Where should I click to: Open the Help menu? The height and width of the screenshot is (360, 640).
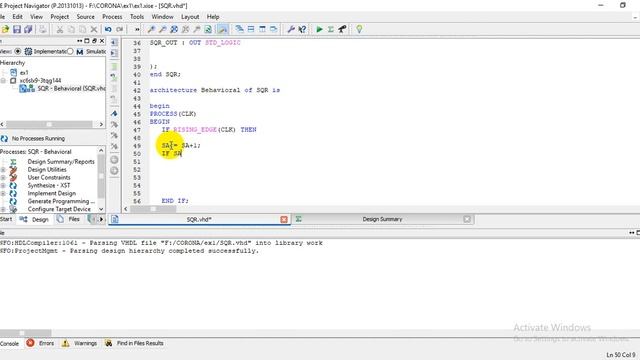[x=213, y=17]
